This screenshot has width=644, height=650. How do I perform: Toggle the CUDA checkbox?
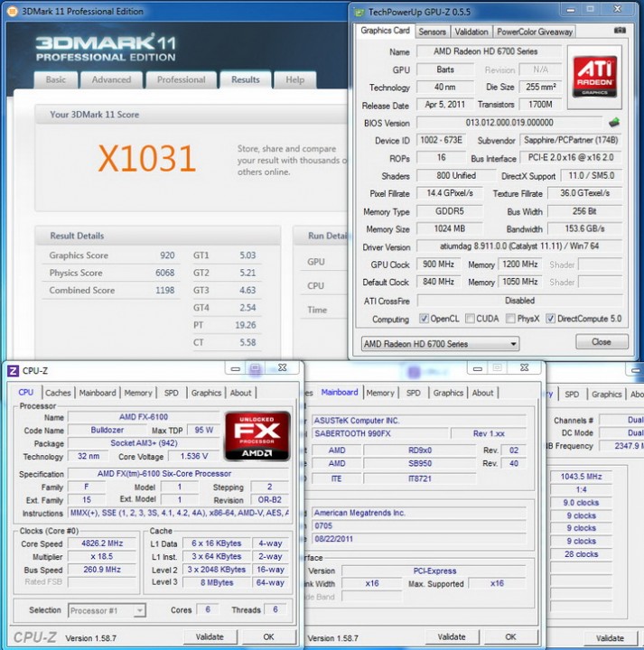pos(470,319)
